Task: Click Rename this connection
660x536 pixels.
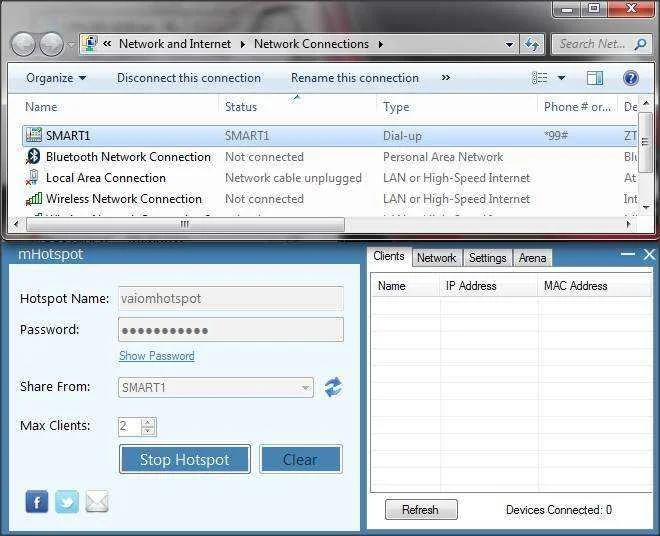Action: (x=355, y=78)
